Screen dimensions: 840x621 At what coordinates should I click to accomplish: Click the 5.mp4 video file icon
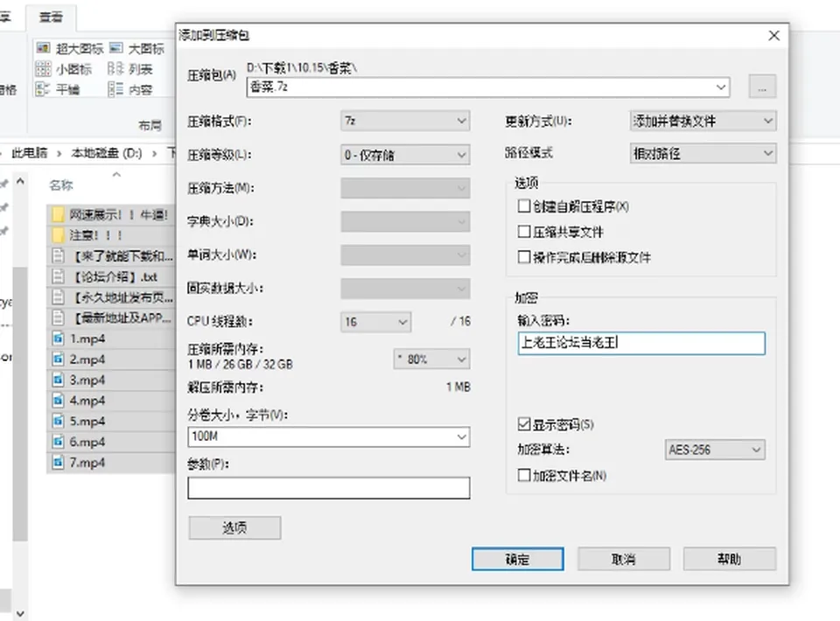59,422
